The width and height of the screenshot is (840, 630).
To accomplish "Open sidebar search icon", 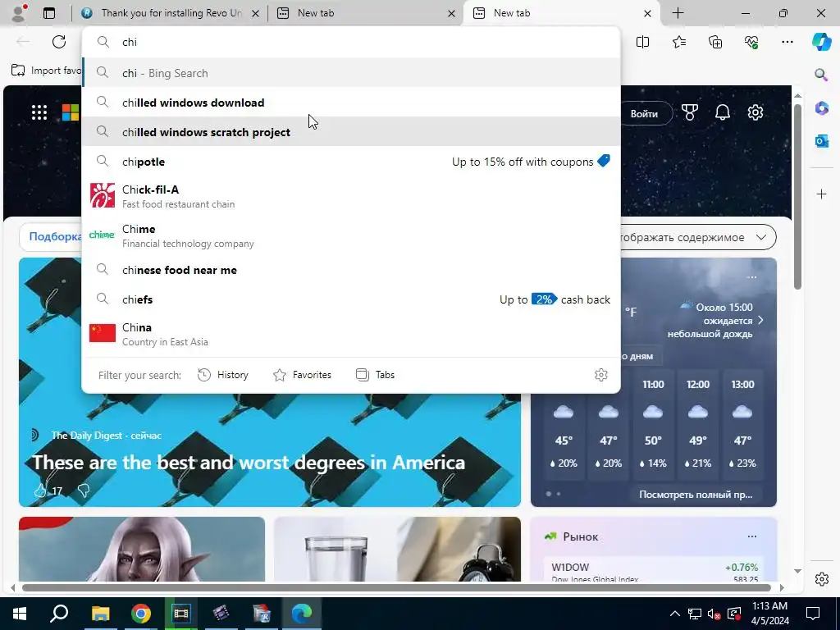I will click(821, 75).
